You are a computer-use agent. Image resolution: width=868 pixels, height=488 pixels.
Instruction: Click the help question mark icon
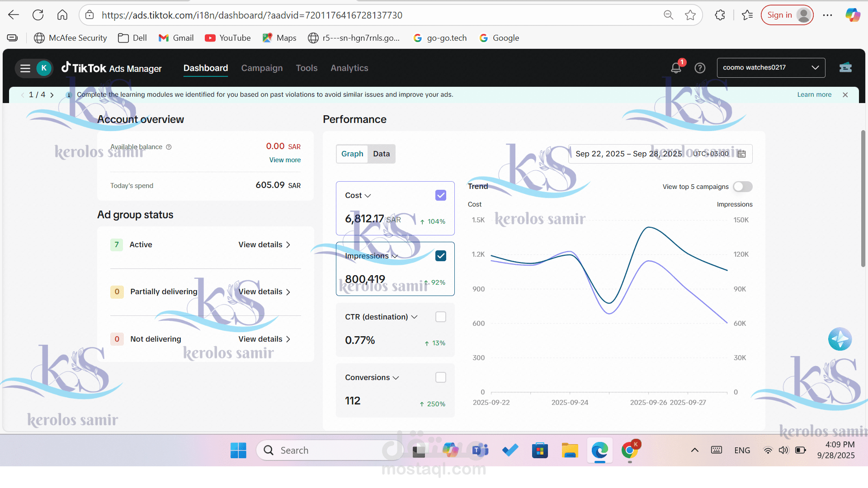699,68
